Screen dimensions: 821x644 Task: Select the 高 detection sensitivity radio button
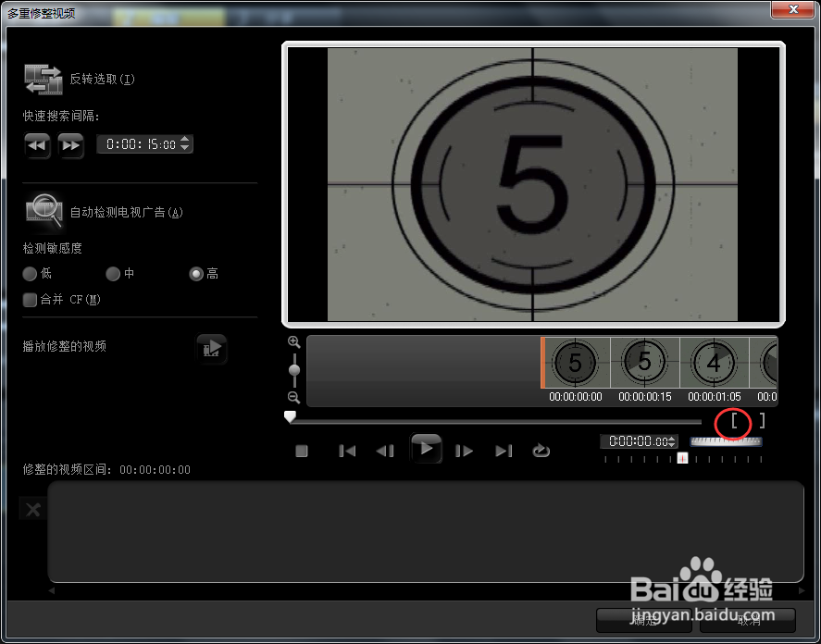(195, 273)
